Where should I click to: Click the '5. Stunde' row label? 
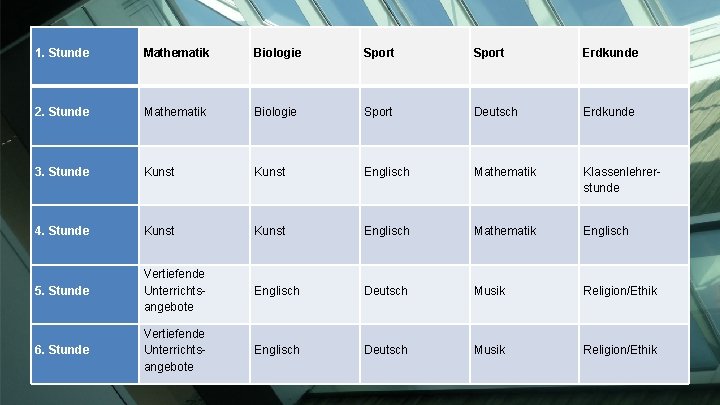62,291
